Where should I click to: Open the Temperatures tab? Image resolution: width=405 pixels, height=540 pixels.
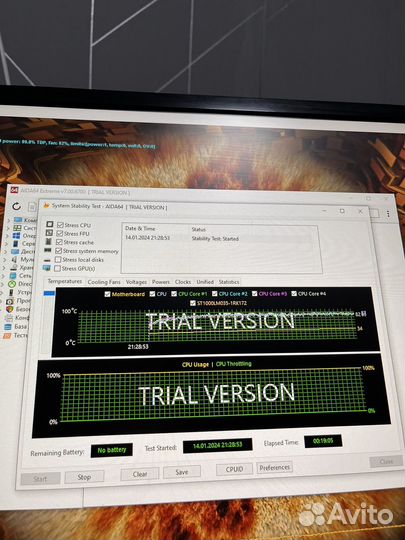(x=65, y=281)
